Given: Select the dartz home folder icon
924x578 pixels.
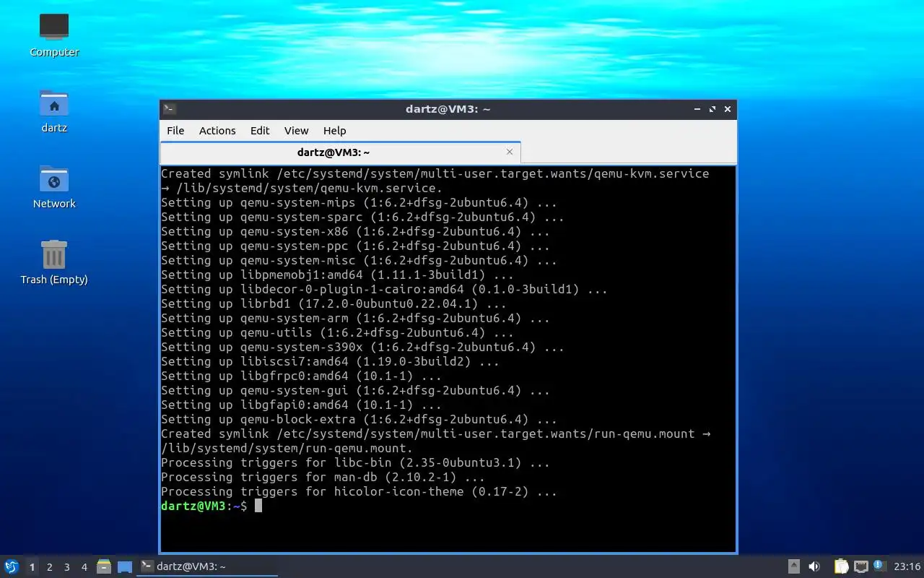Looking at the screenshot, I should point(54,111).
